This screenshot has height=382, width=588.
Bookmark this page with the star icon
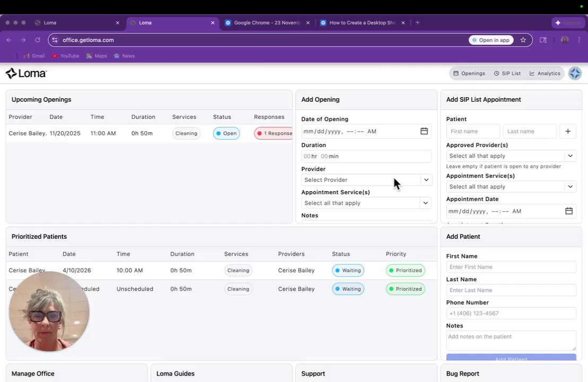[523, 40]
